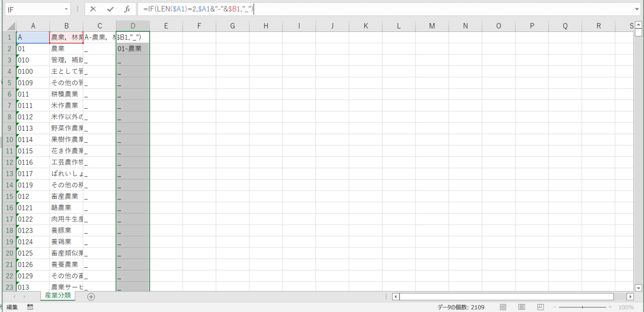644x312 pixels.
Task: Click cell A5 with value 0109
Action: (33, 83)
